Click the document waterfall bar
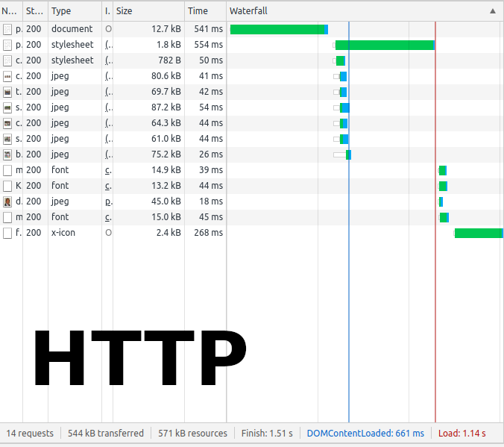 point(279,30)
